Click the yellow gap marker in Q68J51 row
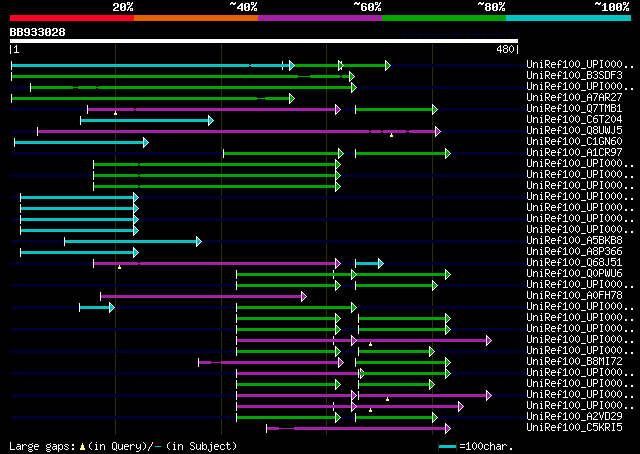This screenshot has width=640, height=454. point(120,267)
